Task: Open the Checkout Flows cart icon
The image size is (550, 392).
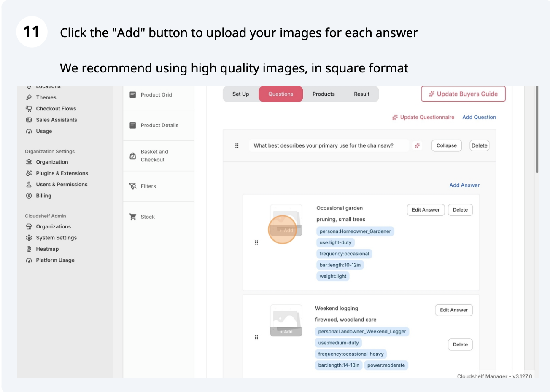Action: click(29, 109)
